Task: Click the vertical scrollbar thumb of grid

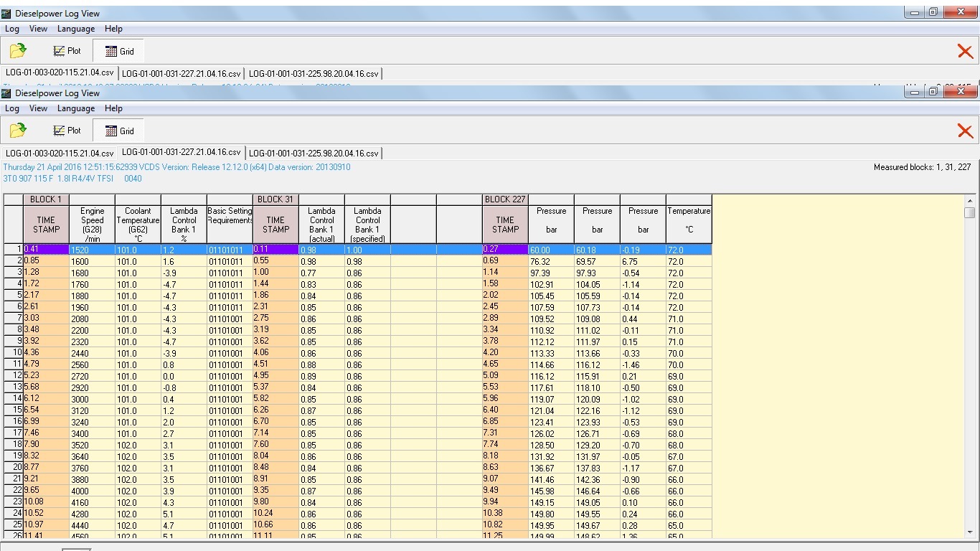Action: coord(970,213)
